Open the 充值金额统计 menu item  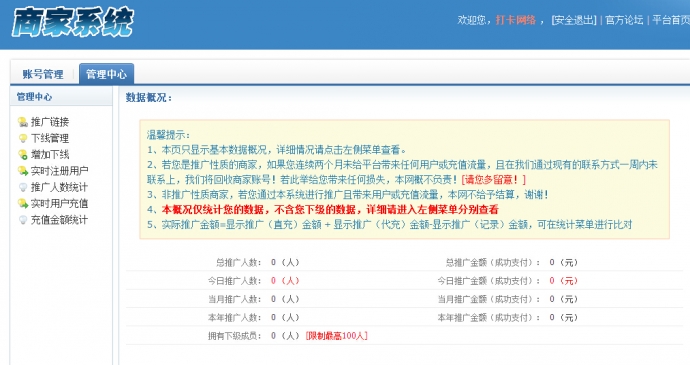pyautogui.click(x=59, y=220)
